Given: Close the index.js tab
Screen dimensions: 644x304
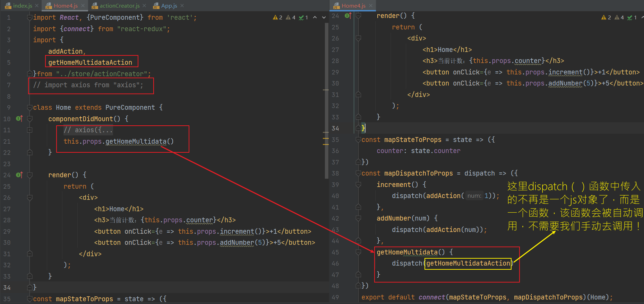Looking at the screenshot, I should [x=37, y=6].
